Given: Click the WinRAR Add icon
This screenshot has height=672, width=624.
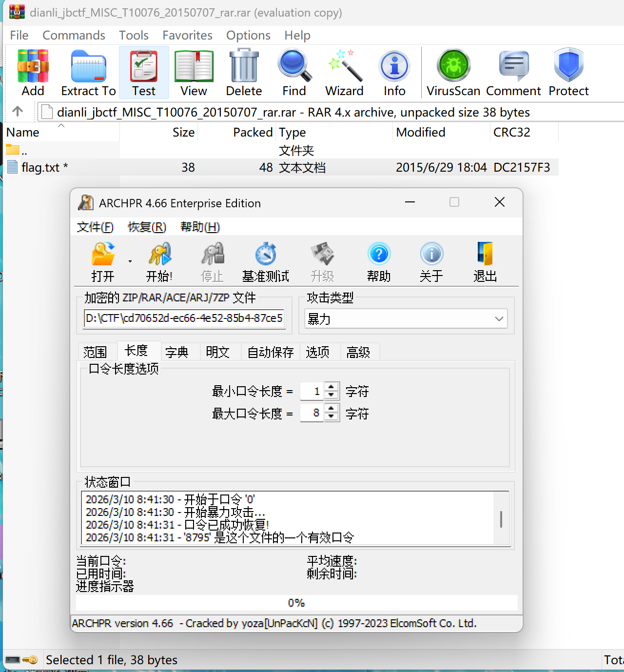Looking at the screenshot, I should [x=33, y=66].
